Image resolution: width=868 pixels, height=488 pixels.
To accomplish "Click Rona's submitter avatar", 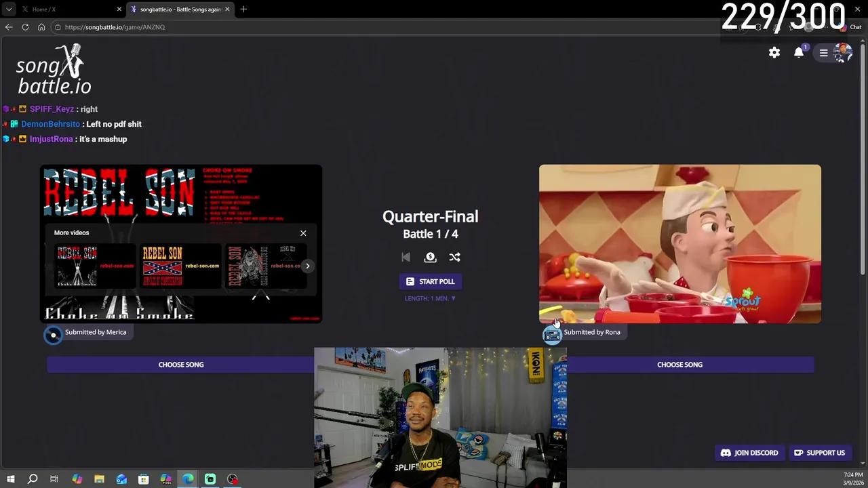I will pos(552,335).
